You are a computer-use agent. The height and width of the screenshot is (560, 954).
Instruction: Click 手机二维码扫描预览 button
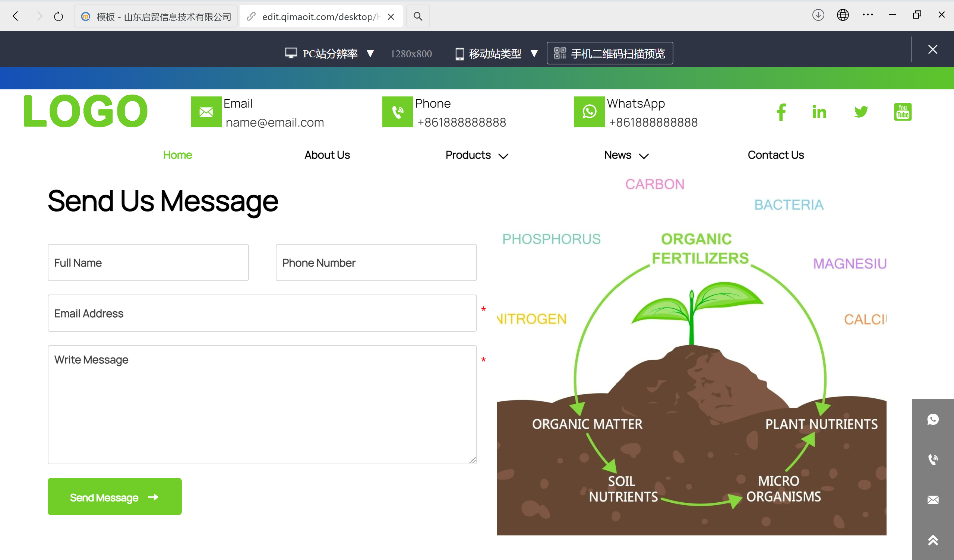point(610,53)
